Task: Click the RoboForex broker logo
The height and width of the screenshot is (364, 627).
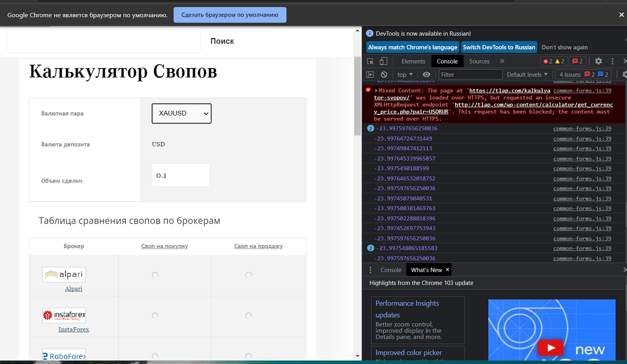Action: [x=64, y=355]
